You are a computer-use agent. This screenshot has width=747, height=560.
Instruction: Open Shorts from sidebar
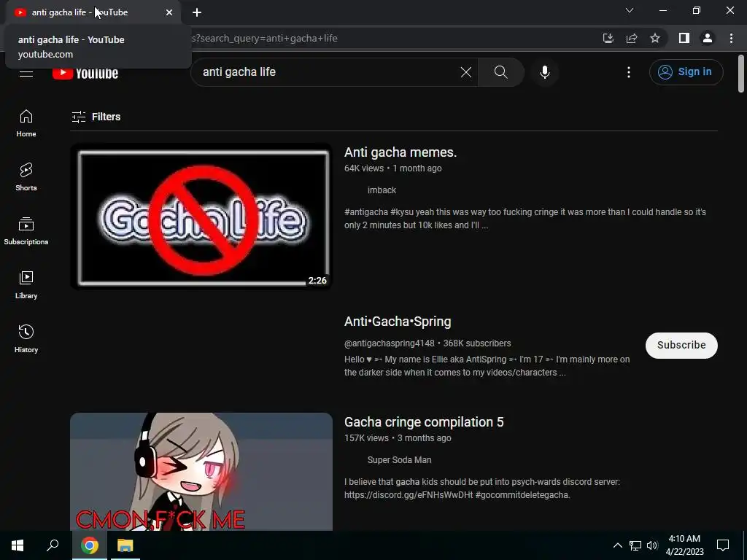26,177
